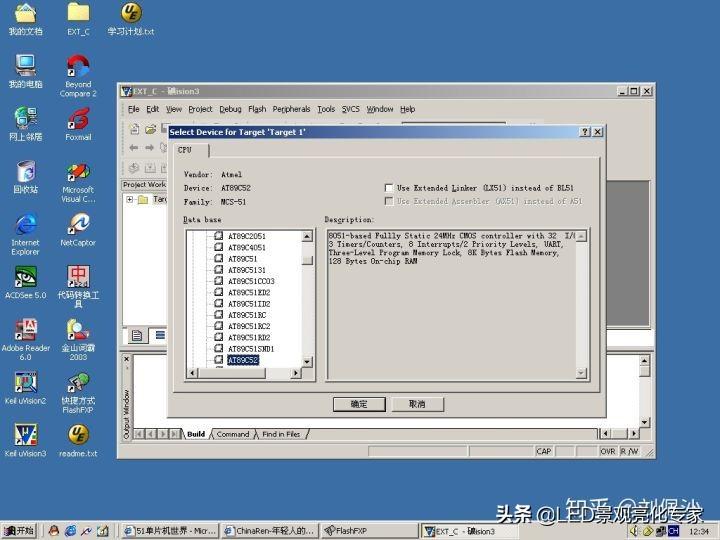Select the CPU tab in dialog
Image resolution: width=720 pixels, height=540 pixels.
191,150
